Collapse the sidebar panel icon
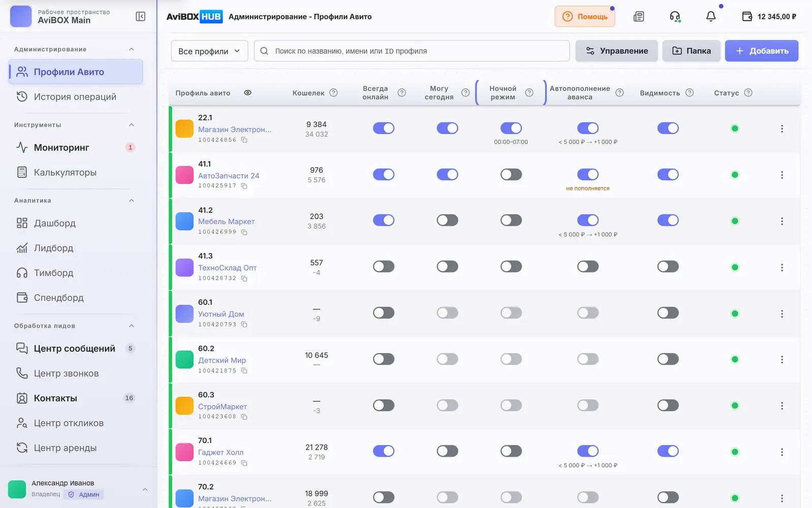 point(141,16)
